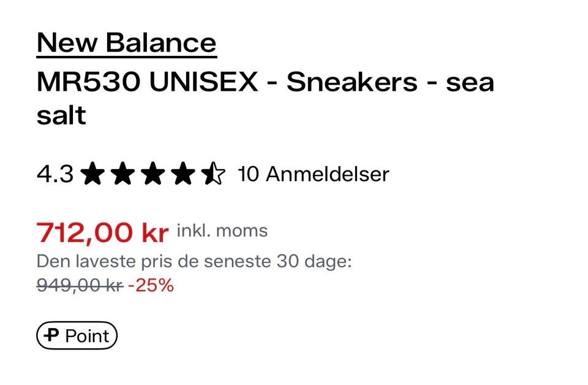Viewport: 588px width, 385px height.
Task: Click the Point label text
Action: pyautogui.click(x=87, y=335)
